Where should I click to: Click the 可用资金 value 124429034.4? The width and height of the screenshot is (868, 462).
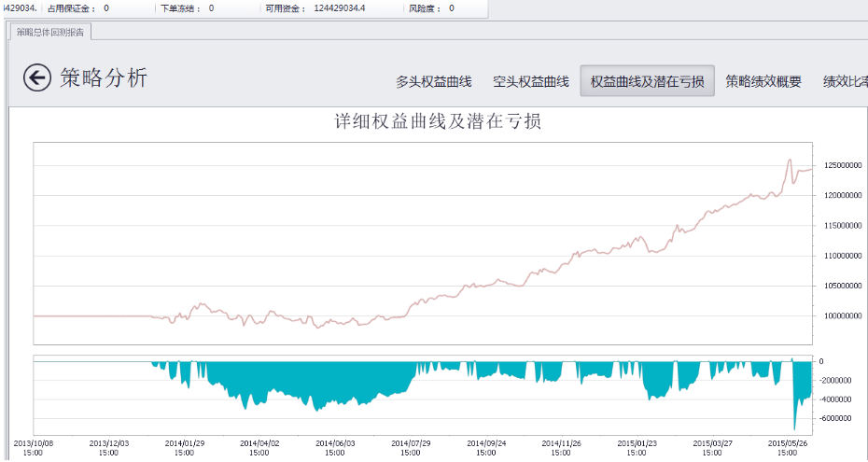340,7
